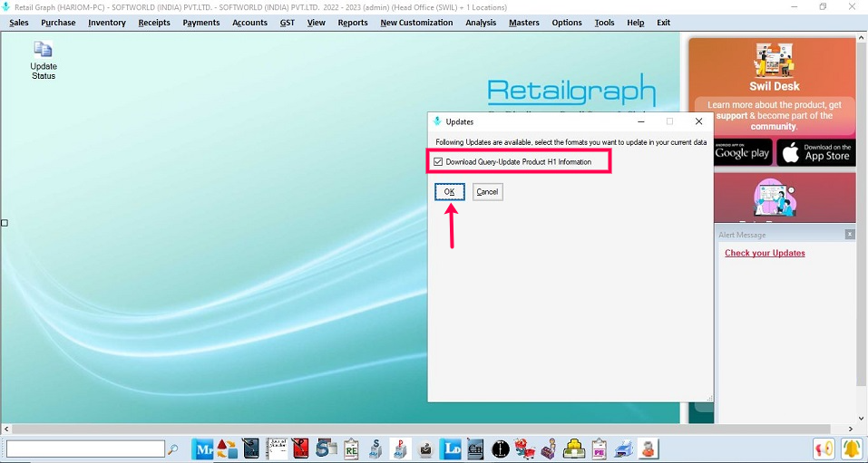
Task: Minimize the Updates dialog
Action: (641, 121)
